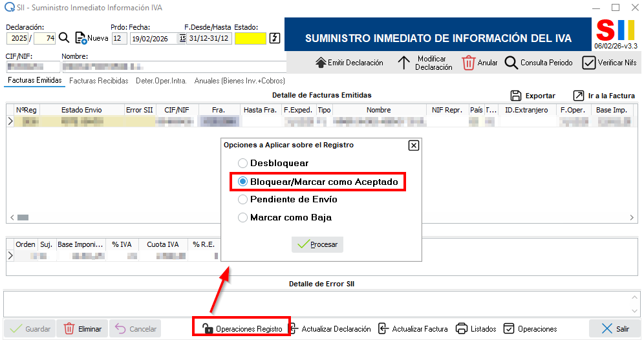Click the F.Exped. column header

(298, 110)
